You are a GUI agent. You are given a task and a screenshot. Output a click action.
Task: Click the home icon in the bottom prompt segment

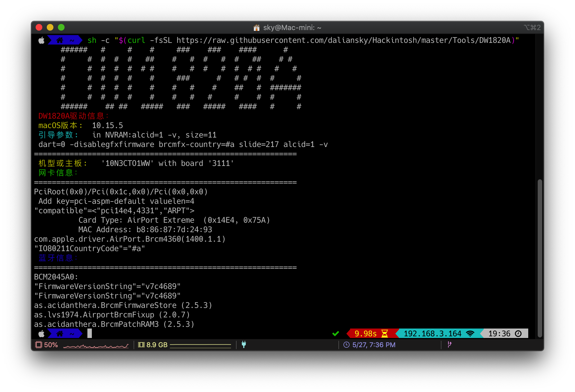pyautogui.click(x=60, y=333)
